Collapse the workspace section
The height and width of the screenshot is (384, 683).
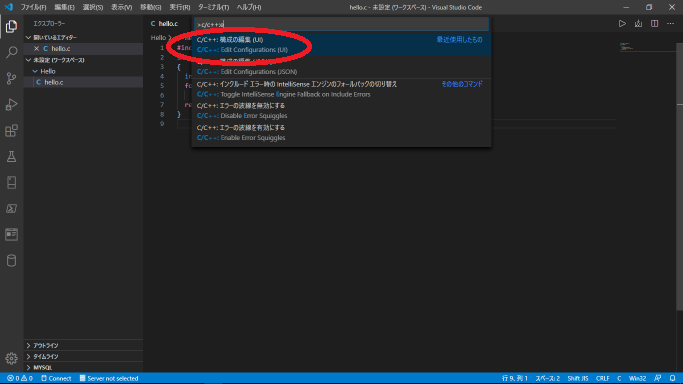tap(28, 60)
